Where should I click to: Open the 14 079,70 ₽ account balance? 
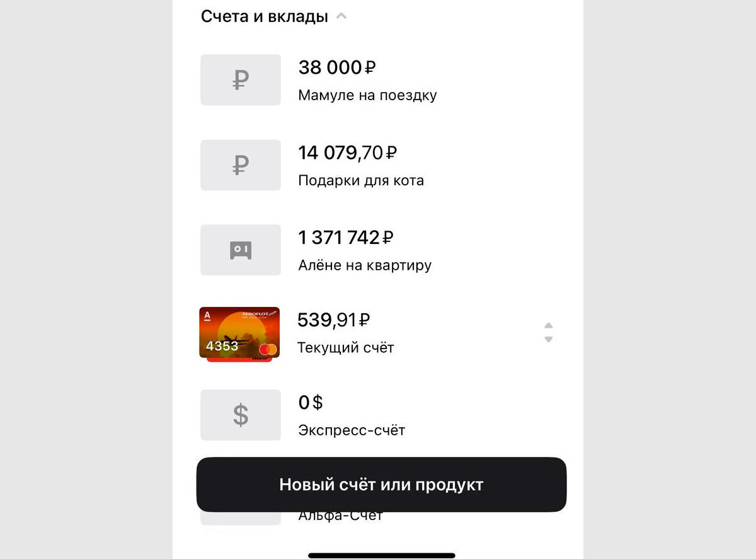coord(347,153)
